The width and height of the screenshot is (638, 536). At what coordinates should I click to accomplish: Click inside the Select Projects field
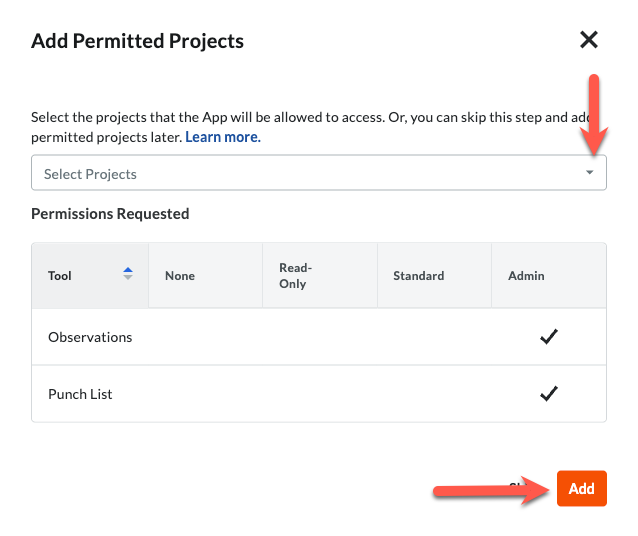pos(300,173)
